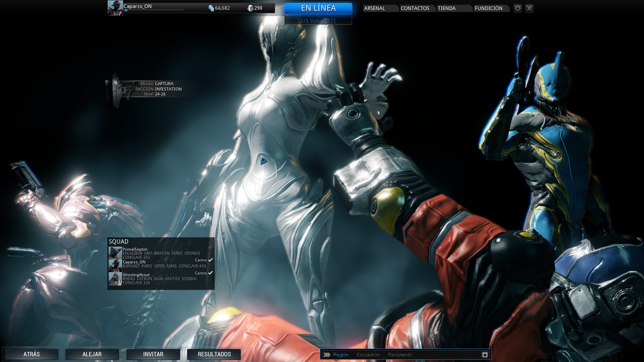The width and height of the screenshot is (644, 362).
Task: Click Caparzo_ON profile avatar at top
Action: (115, 8)
